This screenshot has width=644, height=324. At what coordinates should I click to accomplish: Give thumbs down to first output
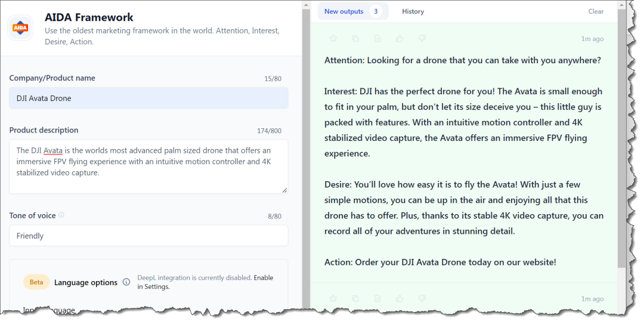[422, 39]
